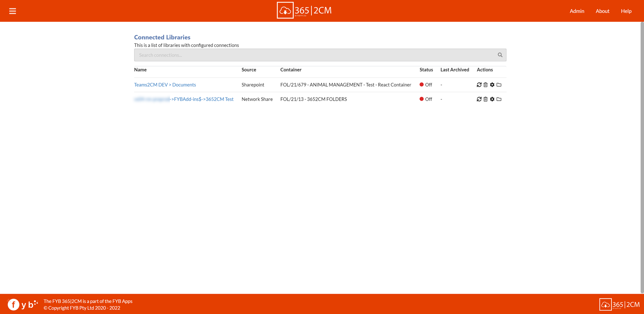Click the Status column header
Viewport: 644px width, 314px height.
(x=426, y=70)
